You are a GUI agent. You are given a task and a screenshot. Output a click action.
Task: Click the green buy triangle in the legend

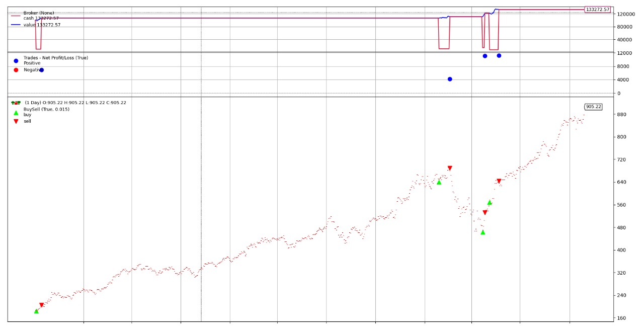coord(16,113)
